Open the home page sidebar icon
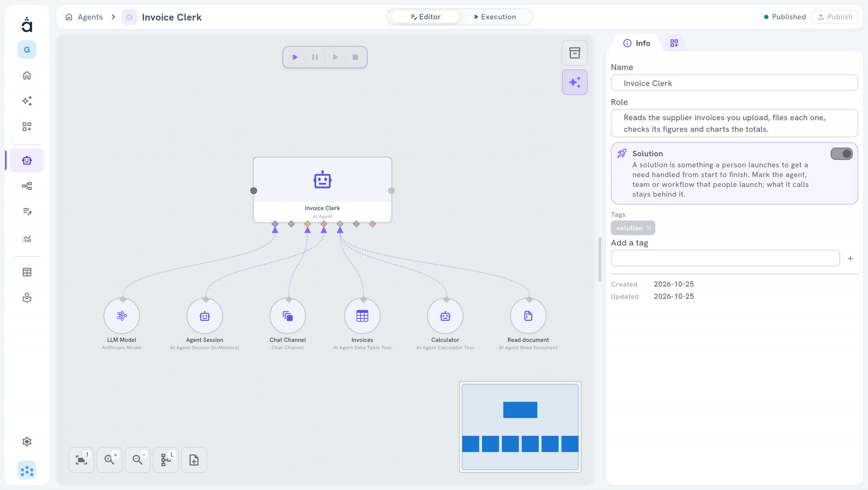 coord(27,75)
